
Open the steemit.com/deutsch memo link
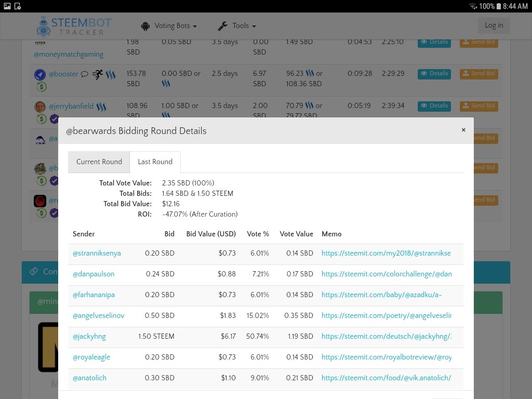(x=387, y=337)
